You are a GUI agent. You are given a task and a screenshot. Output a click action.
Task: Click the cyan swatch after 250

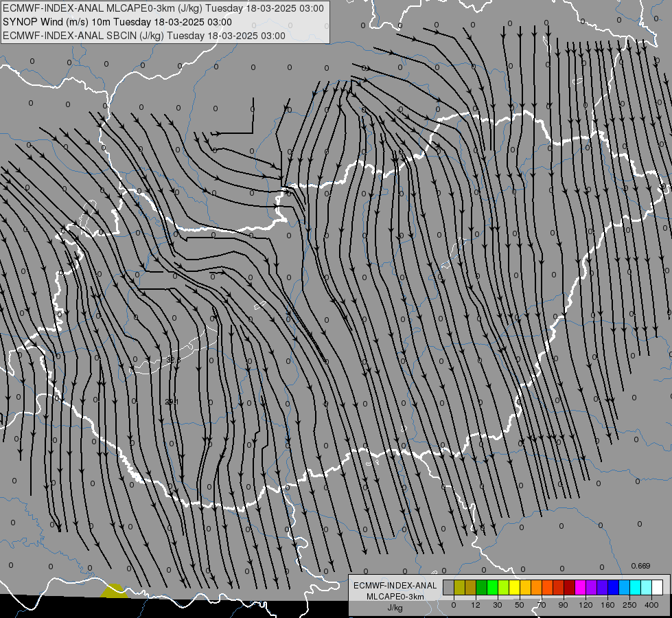coord(634,587)
